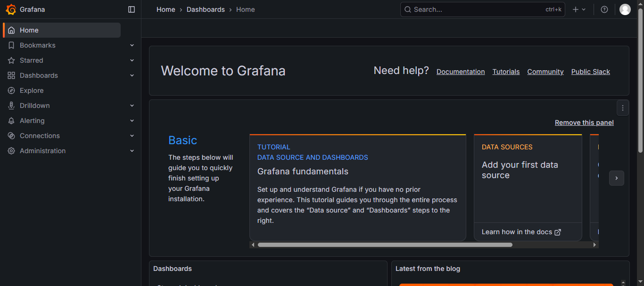
Task: Click the Connections icon in sidebar
Action: [11, 136]
